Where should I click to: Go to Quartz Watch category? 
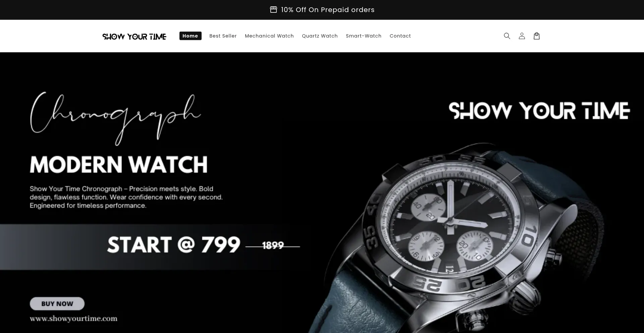click(320, 36)
